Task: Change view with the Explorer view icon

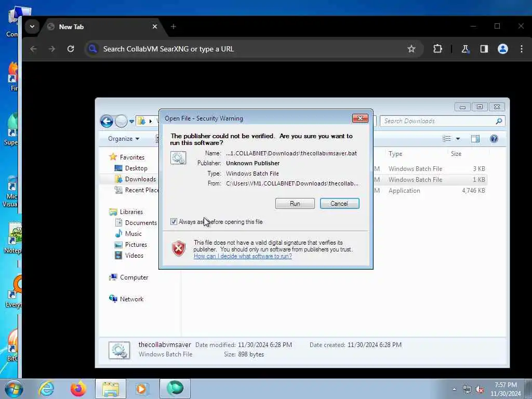Action: 446,138
